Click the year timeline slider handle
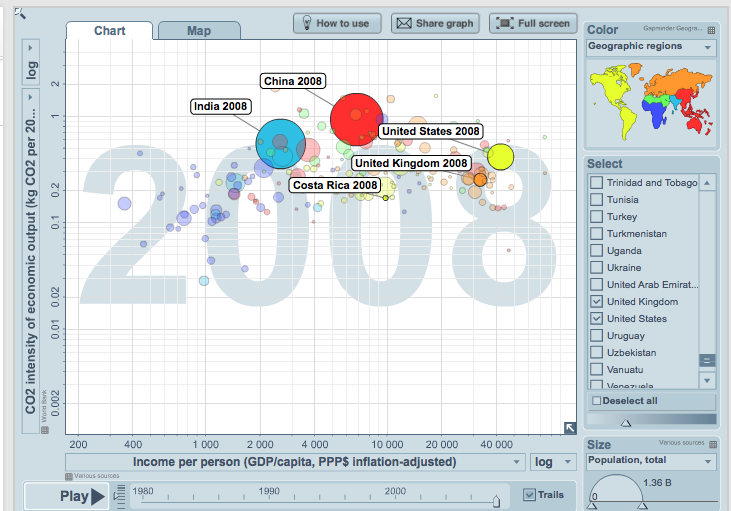 coord(495,500)
